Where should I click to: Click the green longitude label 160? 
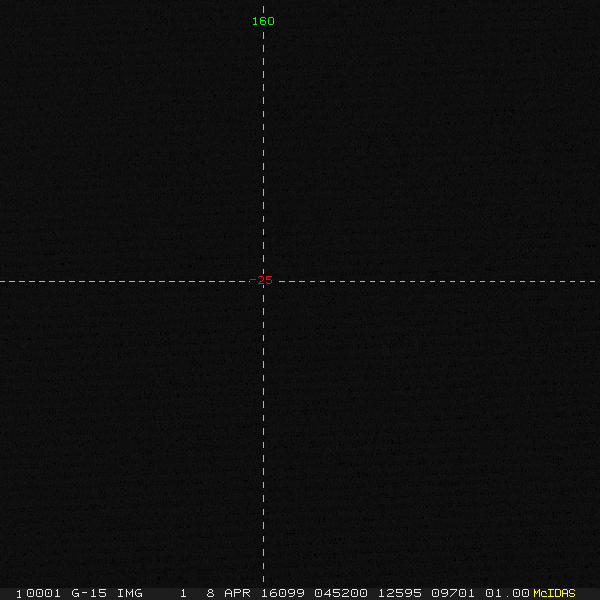[x=263, y=21]
